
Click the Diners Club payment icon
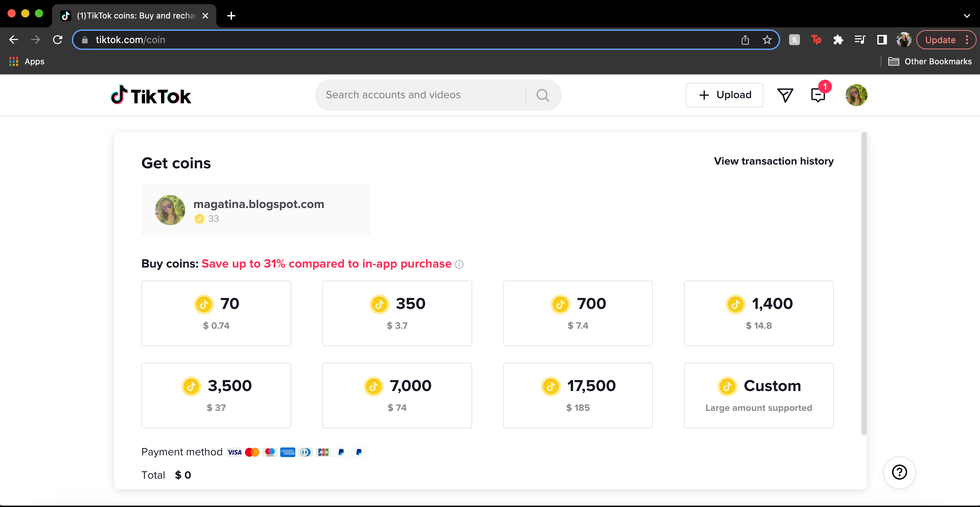[x=305, y=452]
